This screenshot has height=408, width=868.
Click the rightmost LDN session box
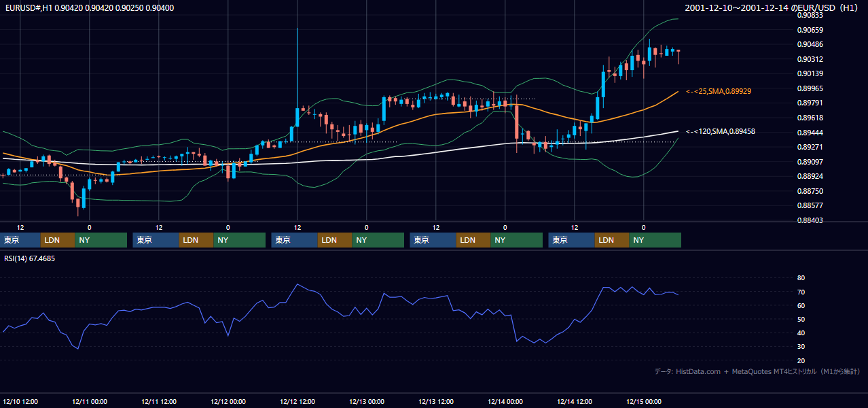[612, 240]
